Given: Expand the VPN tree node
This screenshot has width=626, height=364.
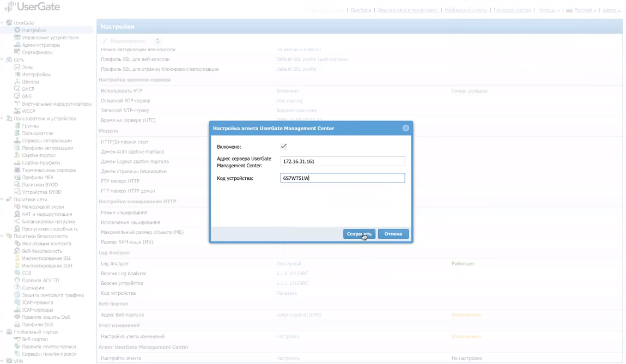Looking at the screenshot, I should [x=2, y=361].
